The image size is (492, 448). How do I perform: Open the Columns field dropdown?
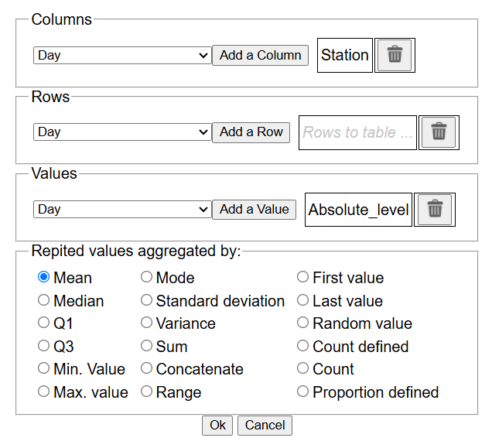(122, 56)
